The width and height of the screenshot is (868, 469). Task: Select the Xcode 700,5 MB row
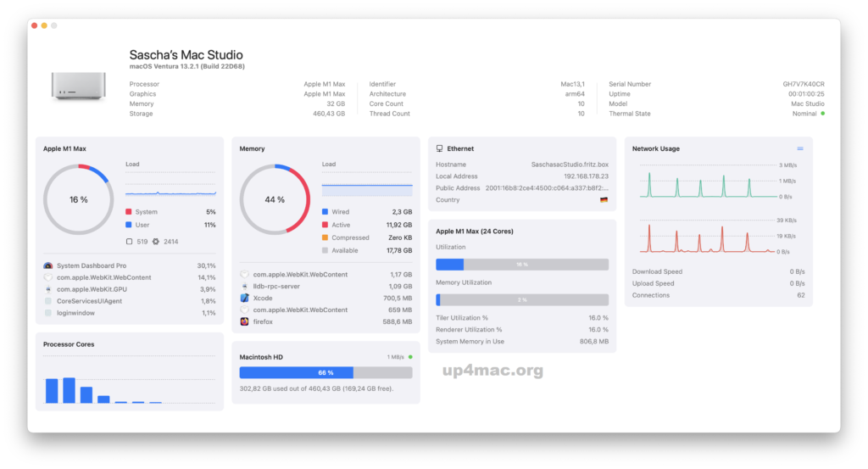tap(325, 298)
